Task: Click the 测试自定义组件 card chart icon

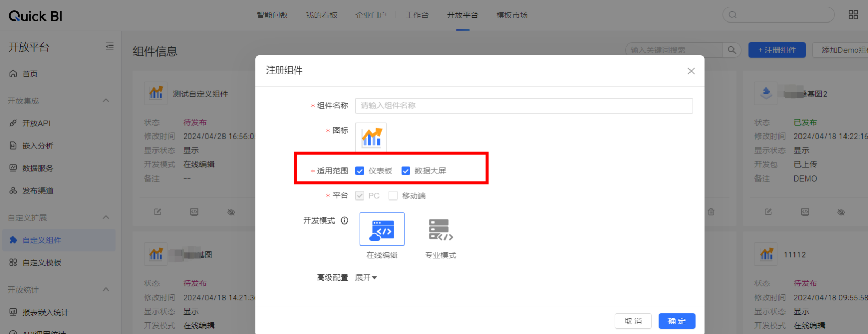Action: coord(156,93)
